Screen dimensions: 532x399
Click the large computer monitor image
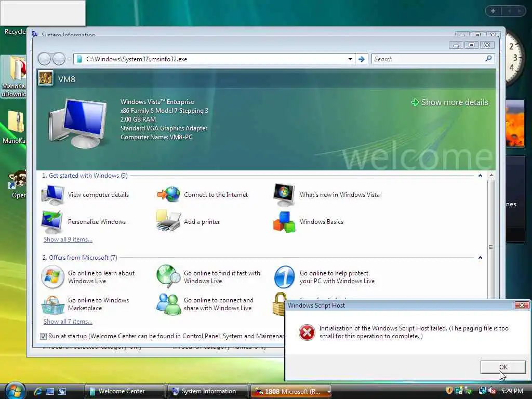79,124
